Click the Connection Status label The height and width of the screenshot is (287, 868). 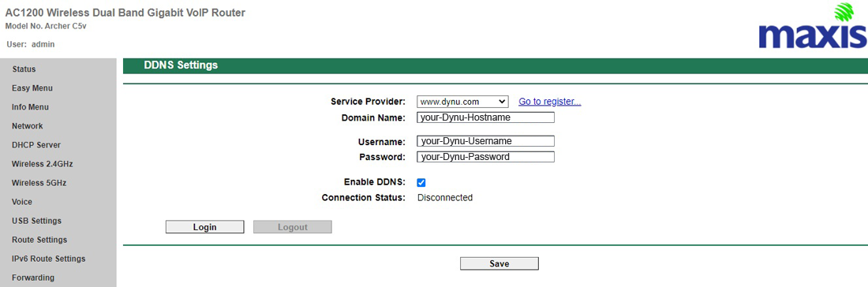tap(364, 197)
